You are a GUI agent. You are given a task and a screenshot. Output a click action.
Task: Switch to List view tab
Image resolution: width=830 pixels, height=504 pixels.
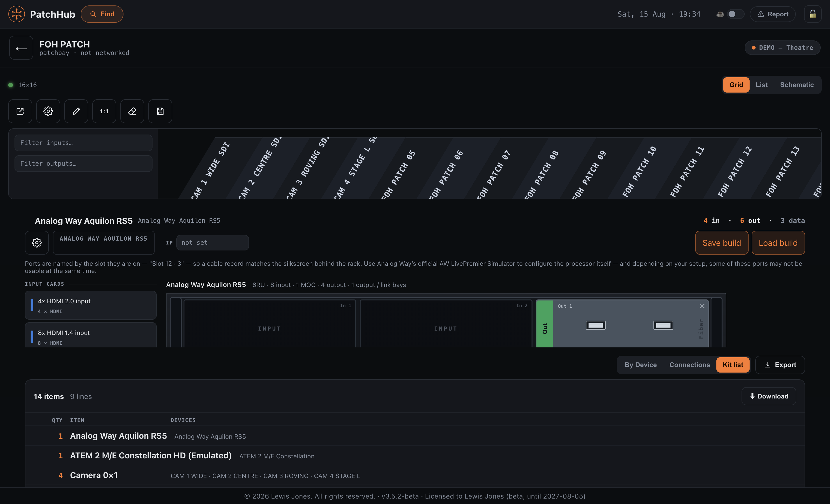point(762,85)
